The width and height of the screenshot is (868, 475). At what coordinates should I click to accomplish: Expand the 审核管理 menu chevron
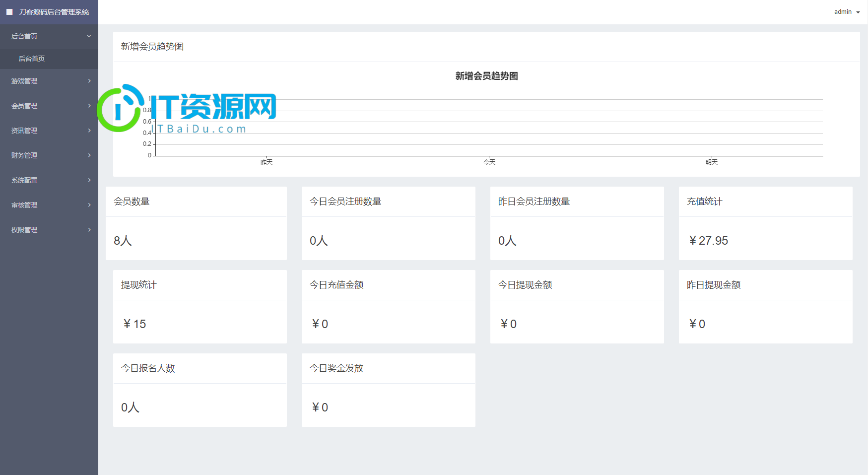89,205
